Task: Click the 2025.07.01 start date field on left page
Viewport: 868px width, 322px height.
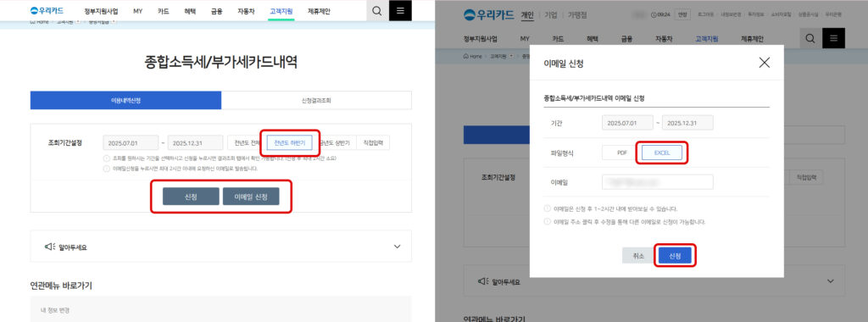Action: tap(131, 142)
